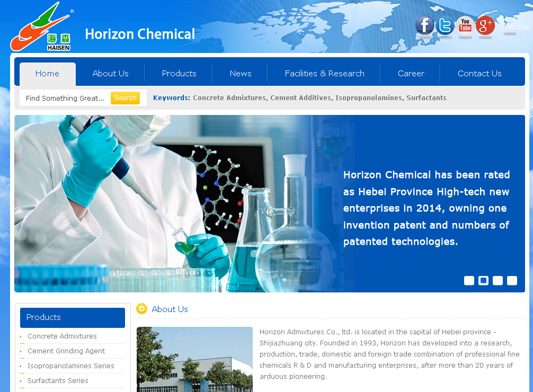Open Isopropanolamines Series product category
The height and width of the screenshot is (392, 533).
70,366
